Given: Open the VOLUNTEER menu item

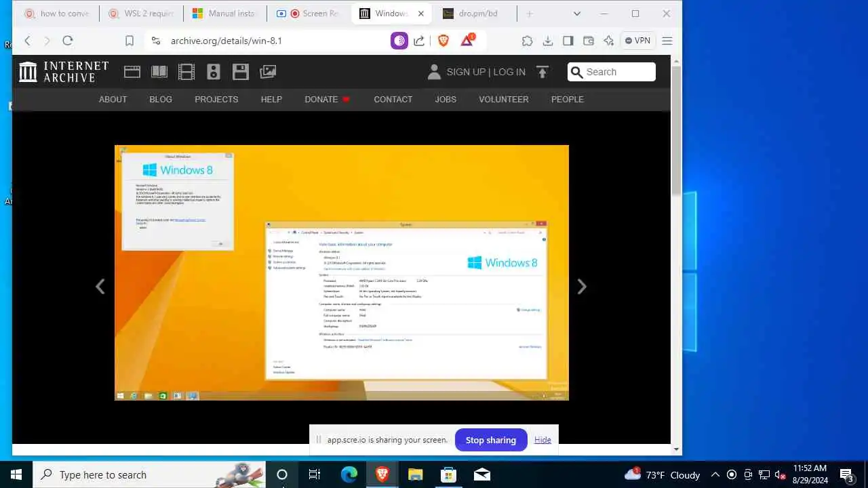Looking at the screenshot, I should tap(504, 99).
